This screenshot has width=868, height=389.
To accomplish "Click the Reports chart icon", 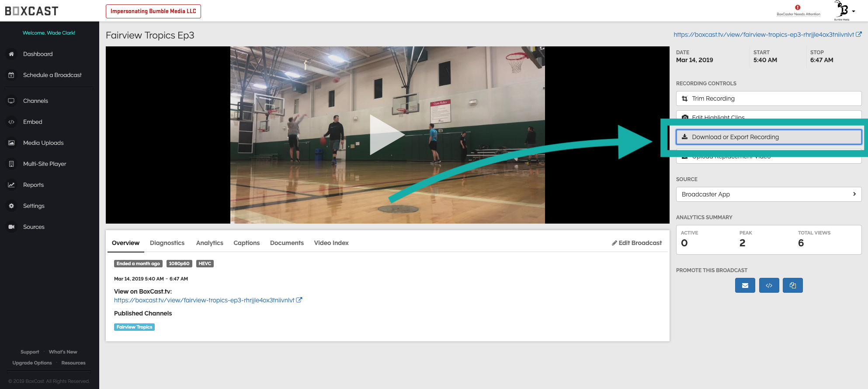I will click(11, 185).
